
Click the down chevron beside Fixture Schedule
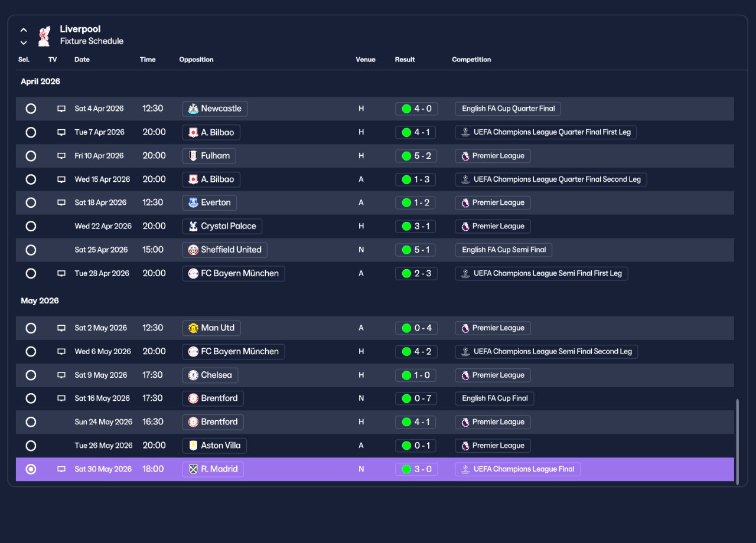pos(24,42)
